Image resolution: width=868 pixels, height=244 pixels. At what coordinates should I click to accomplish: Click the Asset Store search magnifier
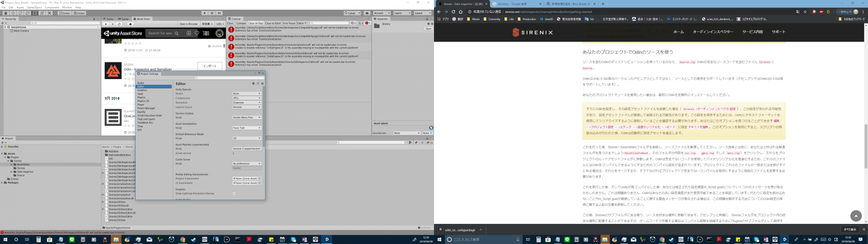pyautogui.click(x=176, y=33)
